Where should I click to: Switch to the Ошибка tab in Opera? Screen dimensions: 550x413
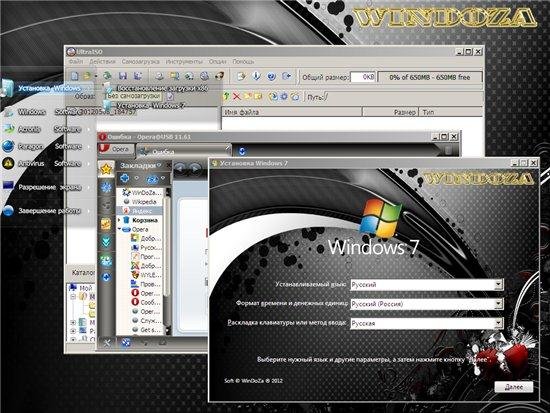(184, 152)
